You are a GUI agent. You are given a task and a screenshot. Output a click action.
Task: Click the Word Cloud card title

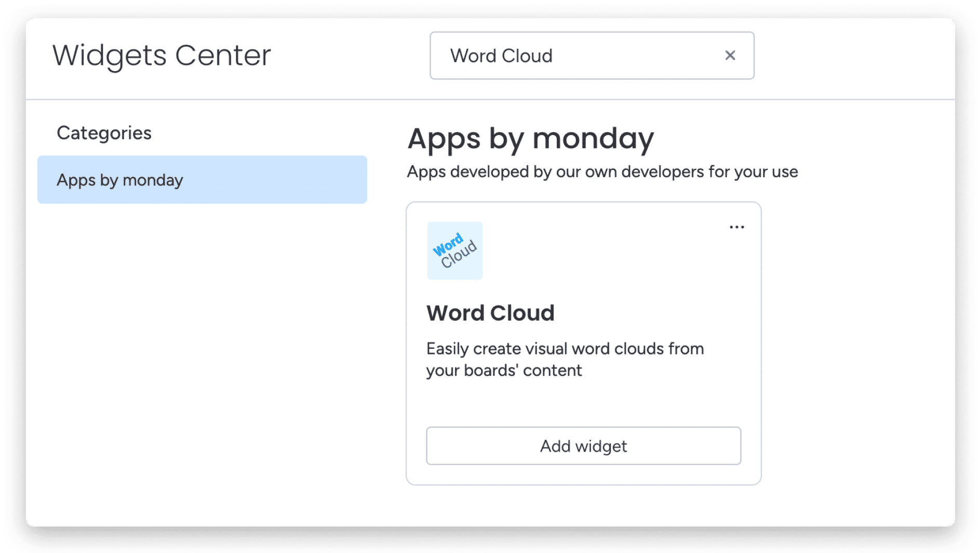tap(490, 313)
